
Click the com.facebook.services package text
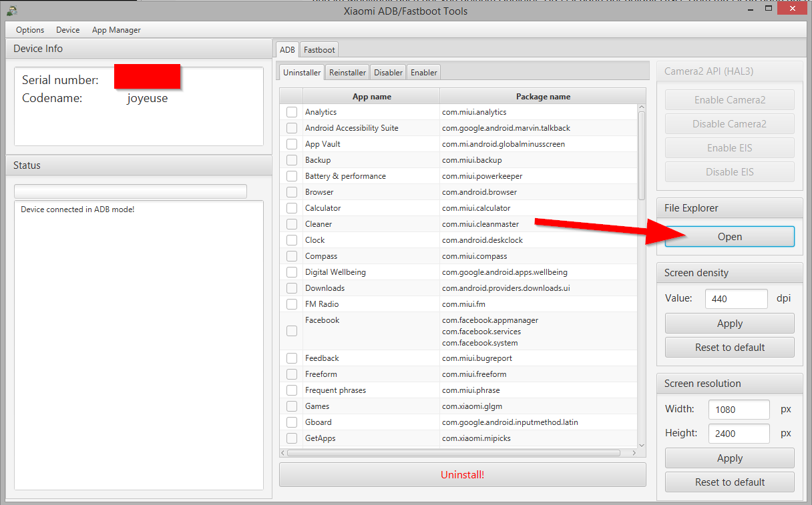pos(481,332)
